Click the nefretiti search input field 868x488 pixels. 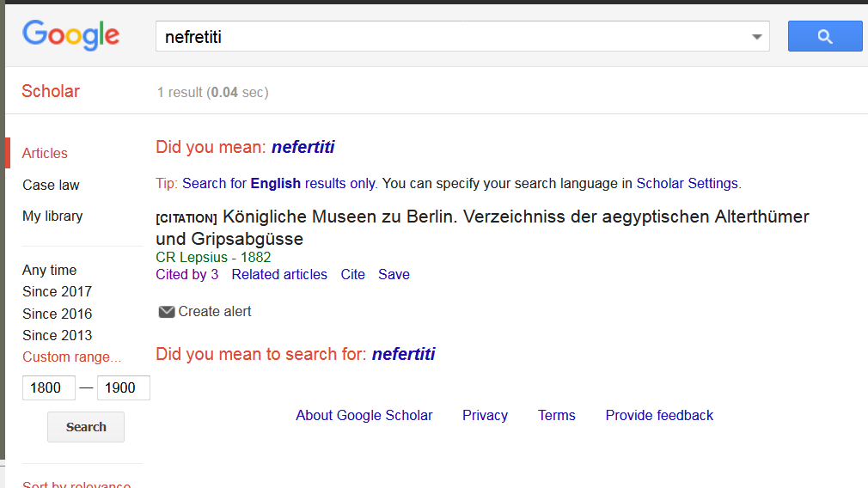(x=447, y=37)
